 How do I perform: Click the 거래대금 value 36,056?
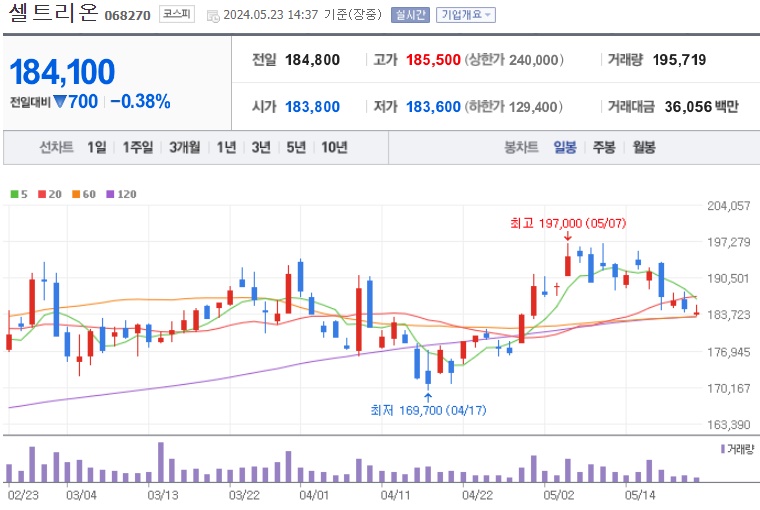tap(687, 107)
